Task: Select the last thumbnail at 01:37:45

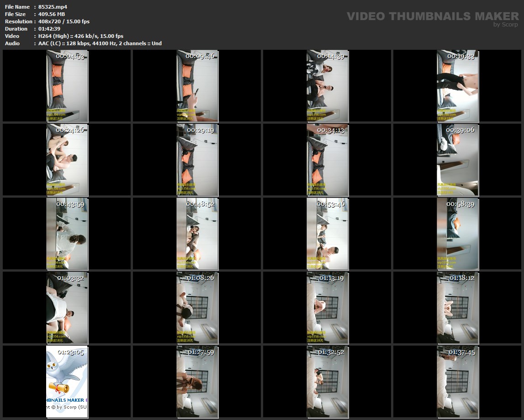Action: 457,382
